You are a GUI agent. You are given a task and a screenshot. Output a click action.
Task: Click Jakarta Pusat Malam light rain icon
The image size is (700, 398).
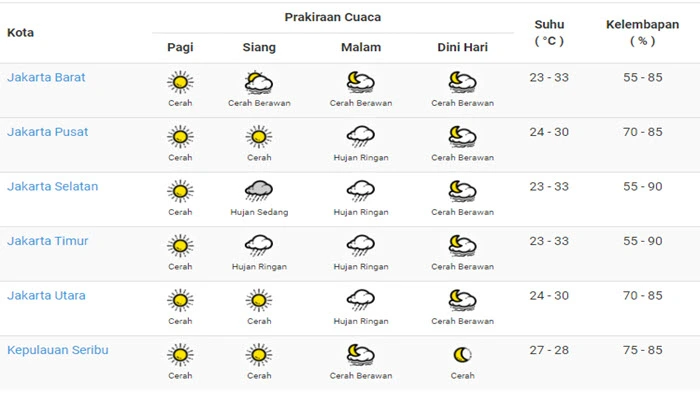click(361, 137)
